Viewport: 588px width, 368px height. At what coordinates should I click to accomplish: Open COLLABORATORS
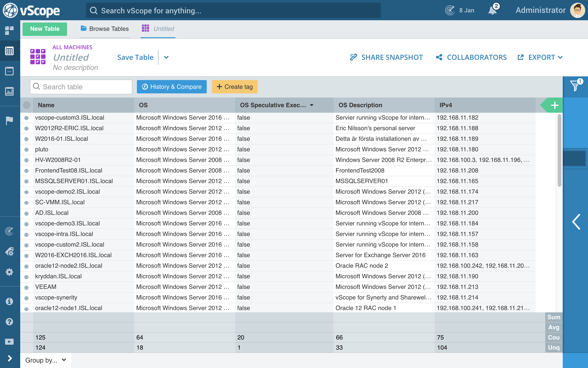471,57
